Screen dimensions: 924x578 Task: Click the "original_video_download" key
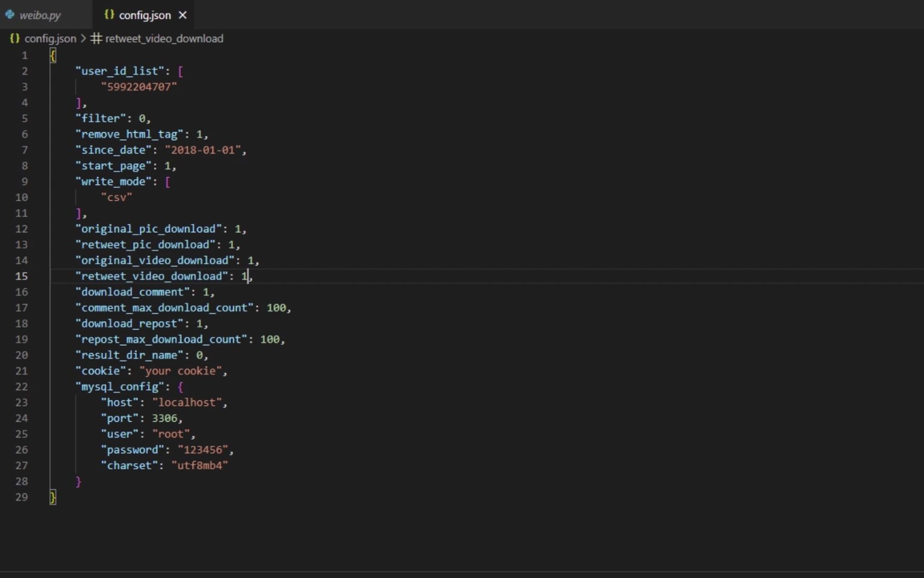click(x=155, y=261)
